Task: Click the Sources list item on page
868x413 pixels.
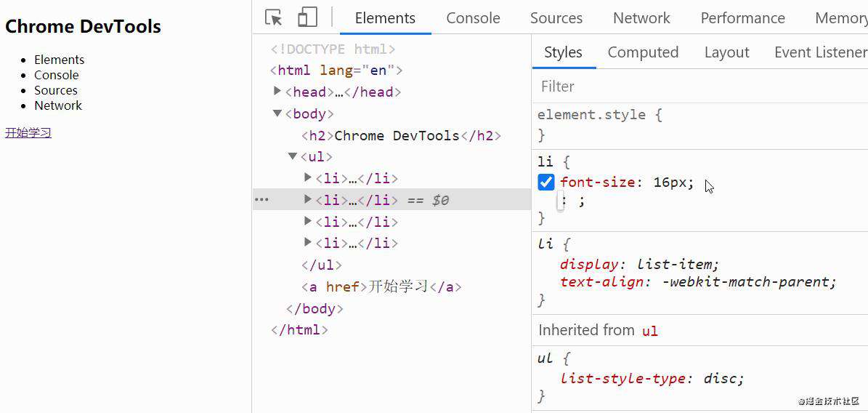Action: 56,90
